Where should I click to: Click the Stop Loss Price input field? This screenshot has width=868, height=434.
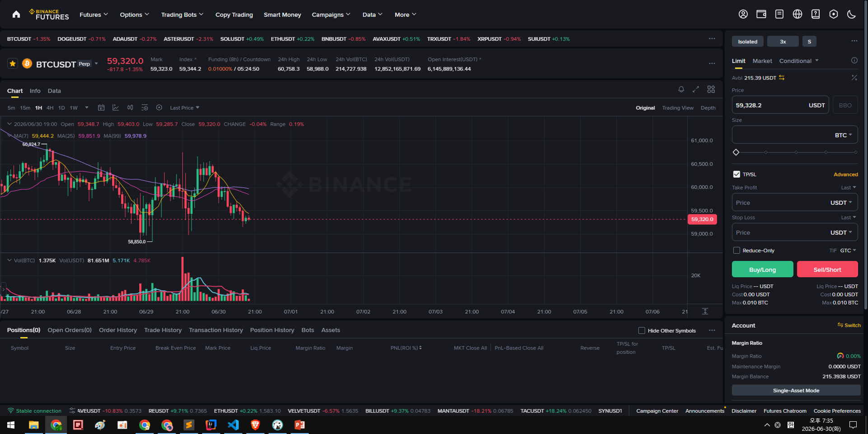(x=795, y=232)
